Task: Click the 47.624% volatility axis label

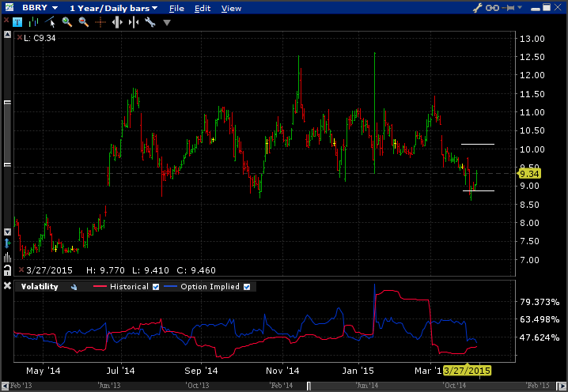Action: coord(540,337)
